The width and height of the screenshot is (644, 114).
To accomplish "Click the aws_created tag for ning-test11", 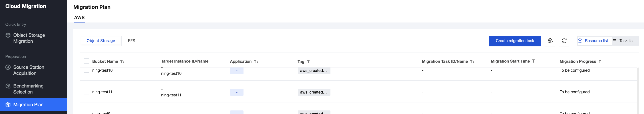I will [314, 92].
